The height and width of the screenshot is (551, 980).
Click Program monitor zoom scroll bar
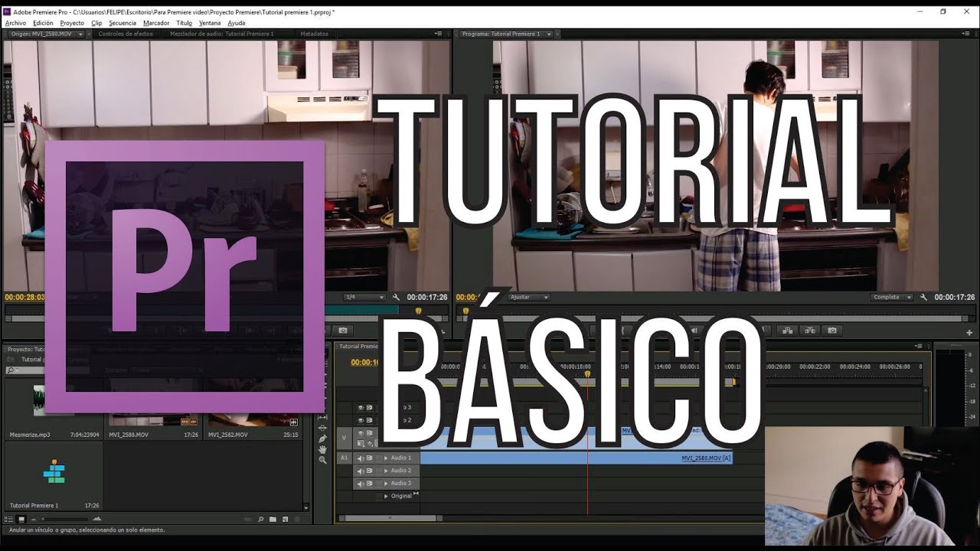click(x=714, y=318)
